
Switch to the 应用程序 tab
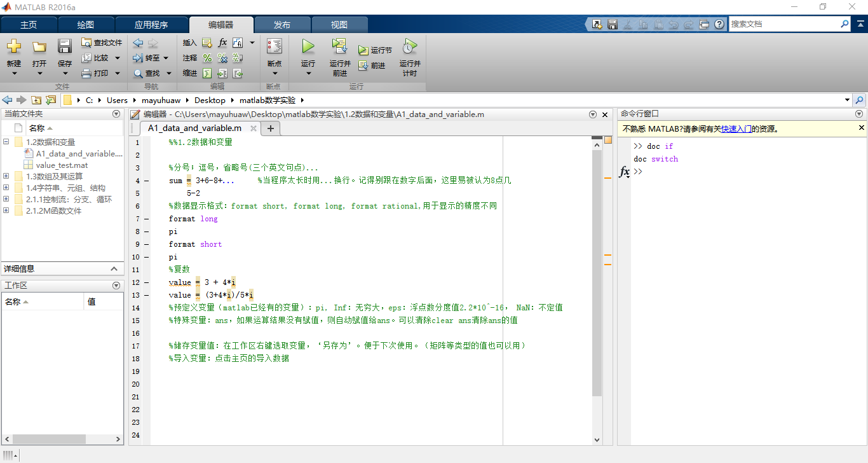coord(151,25)
